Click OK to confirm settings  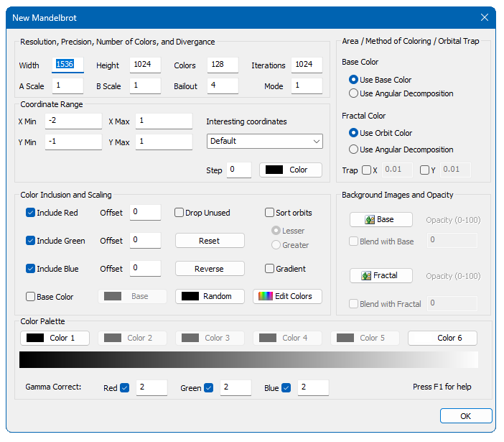[466, 416]
